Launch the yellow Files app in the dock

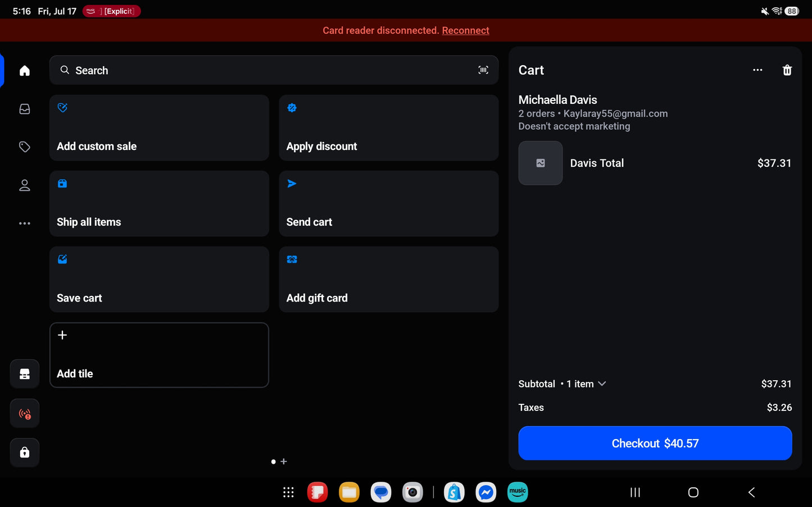(x=349, y=492)
